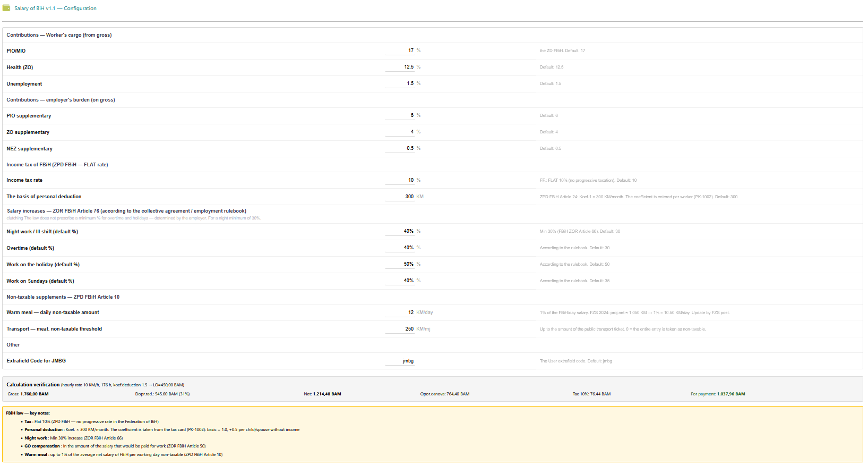Edit the Health (ZO) contribution field
This screenshot has height=465, width=868.
pyautogui.click(x=400, y=67)
